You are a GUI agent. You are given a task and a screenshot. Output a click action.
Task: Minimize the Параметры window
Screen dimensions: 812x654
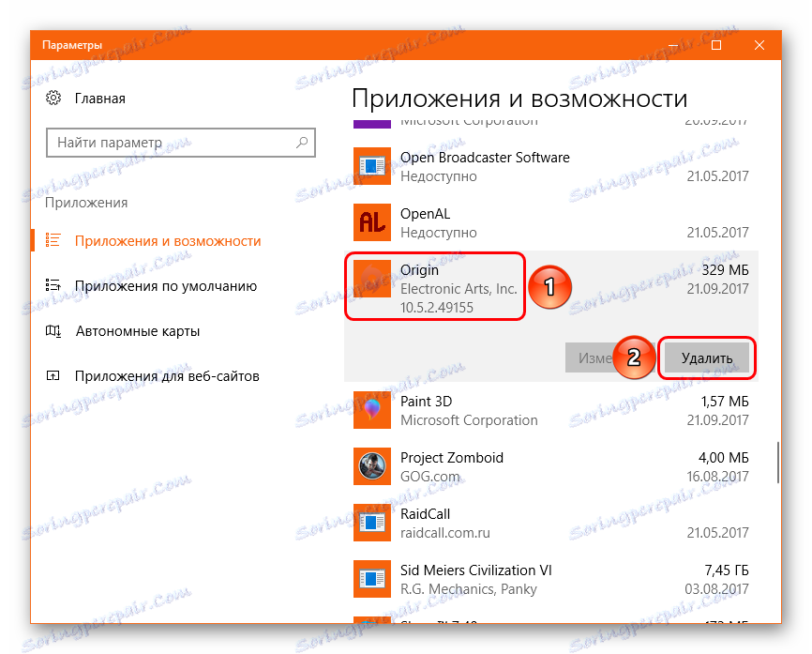(x=673, y=45)
